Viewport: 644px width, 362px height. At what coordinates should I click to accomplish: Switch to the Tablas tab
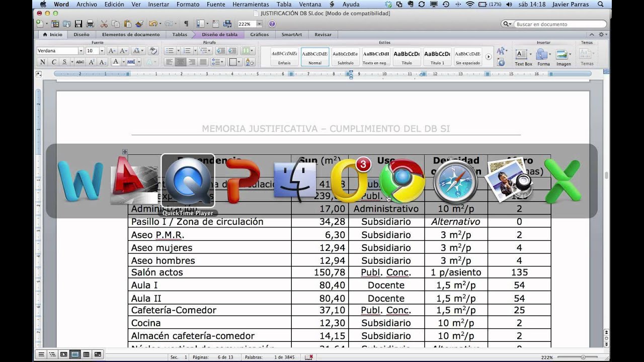180,35
